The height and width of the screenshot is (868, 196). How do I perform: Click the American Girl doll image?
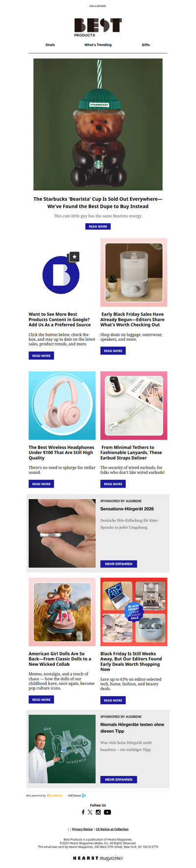62,611
